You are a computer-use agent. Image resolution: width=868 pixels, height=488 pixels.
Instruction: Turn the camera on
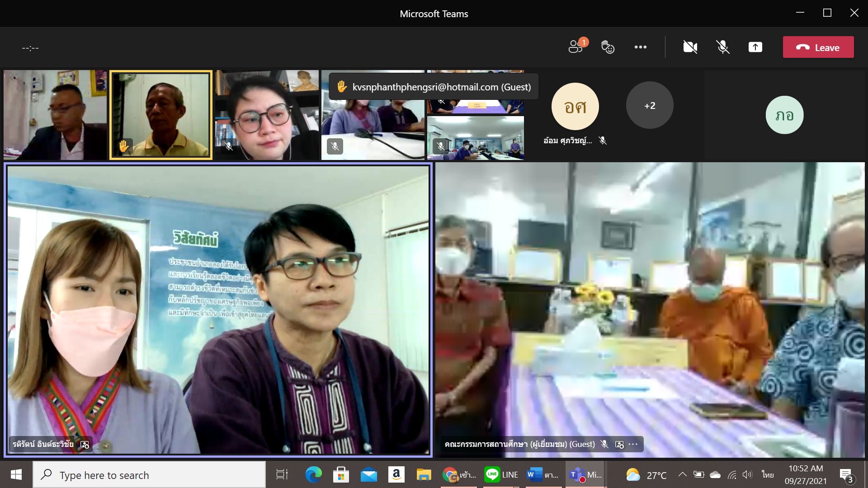(690, 47)
